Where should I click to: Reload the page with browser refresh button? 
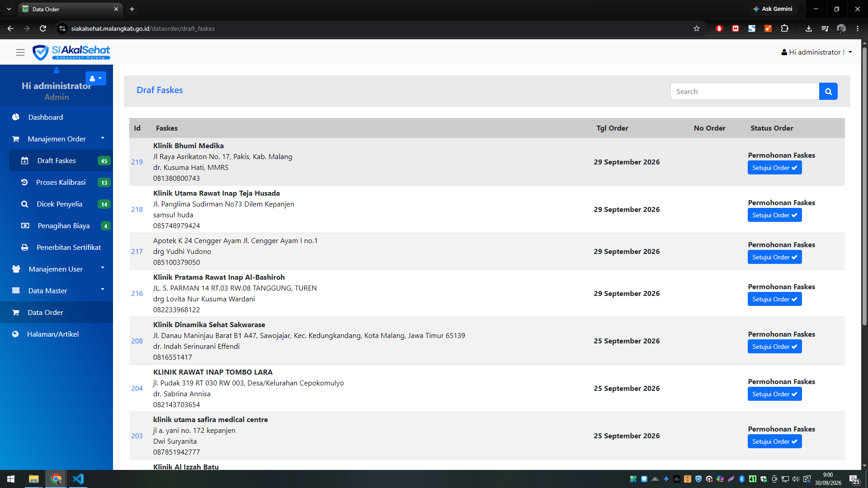coord(43,28)
